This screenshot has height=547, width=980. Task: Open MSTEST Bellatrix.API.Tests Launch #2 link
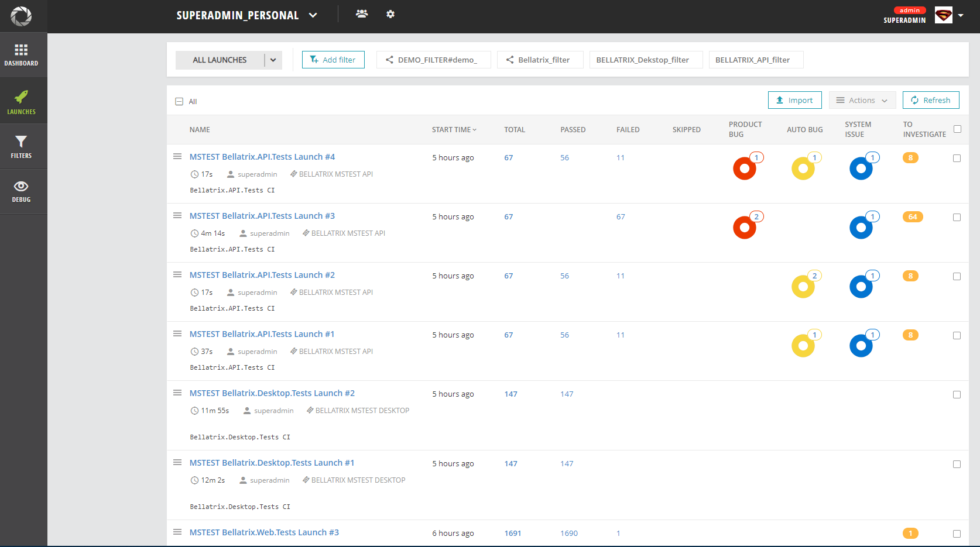pos(262,275)
